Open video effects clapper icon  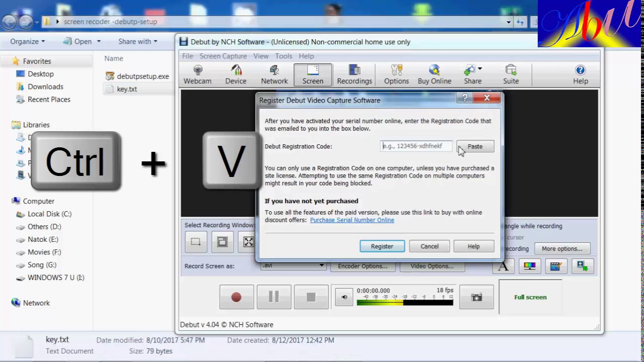point(555,266)
